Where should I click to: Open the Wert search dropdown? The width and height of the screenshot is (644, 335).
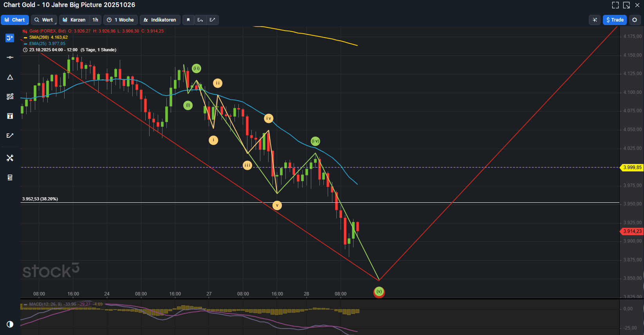pos(43,20)
